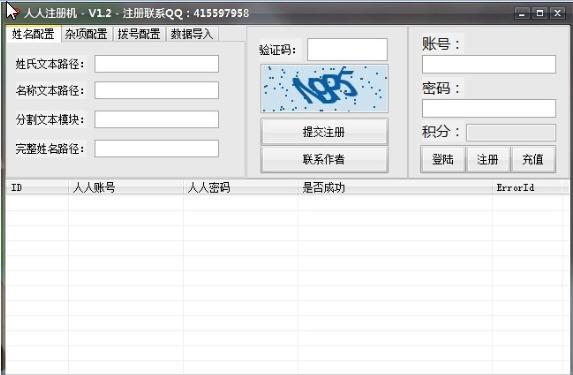Click into the 完整姓名路径 field
Viewport: 573px width, 375px height.
pos(157,148)
